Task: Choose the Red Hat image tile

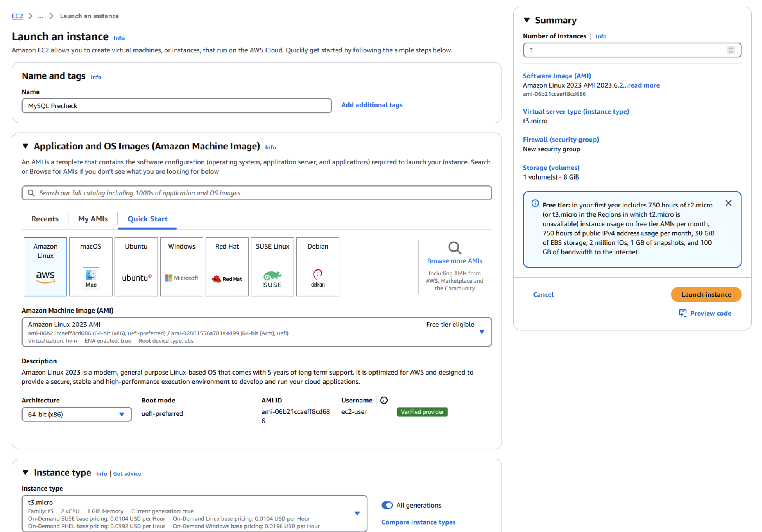Action: 227,267
